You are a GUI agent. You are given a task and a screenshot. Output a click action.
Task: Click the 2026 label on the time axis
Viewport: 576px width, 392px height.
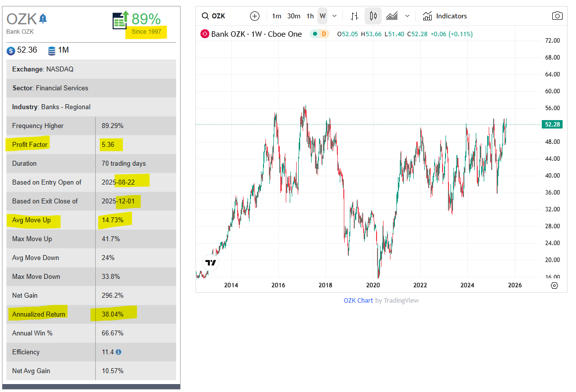click(x=514, y=285)
